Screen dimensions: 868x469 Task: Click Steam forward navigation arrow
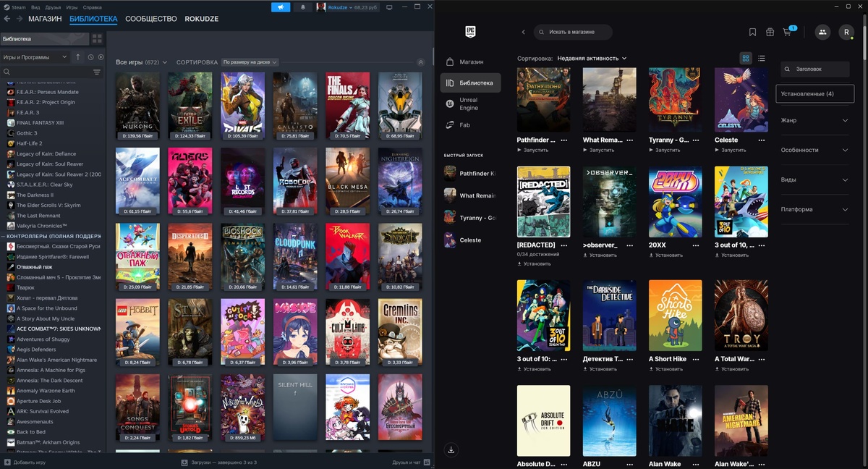(19, 19)
